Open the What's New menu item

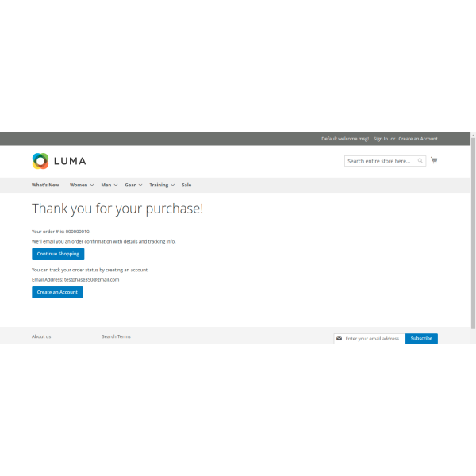coord(45,185)
